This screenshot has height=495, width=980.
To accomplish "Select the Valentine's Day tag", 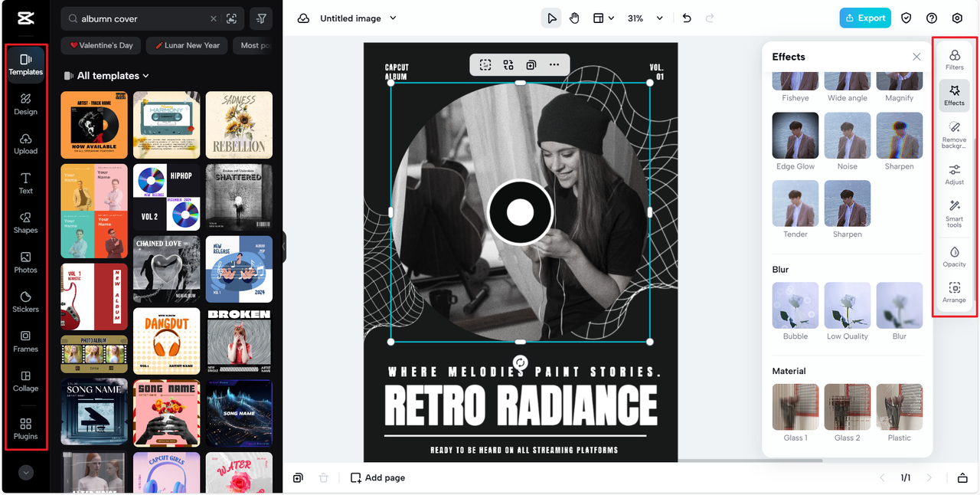I will pyautogui.click(x=102, y=45).
